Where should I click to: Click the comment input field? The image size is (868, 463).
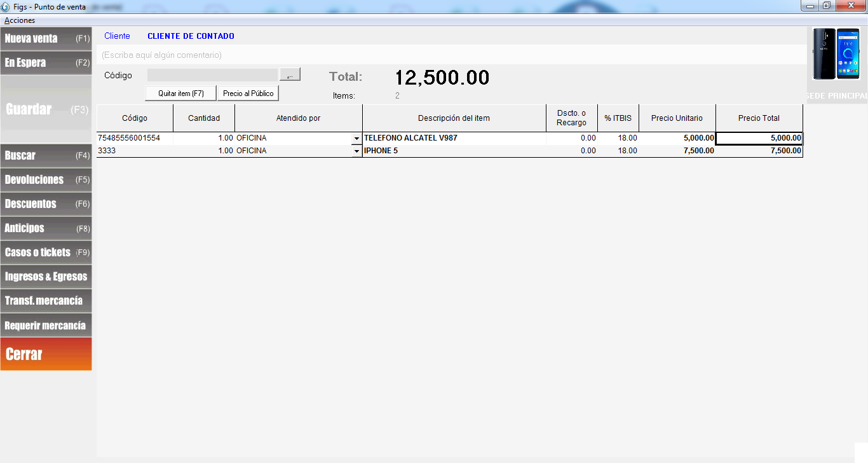coord(445,55)
